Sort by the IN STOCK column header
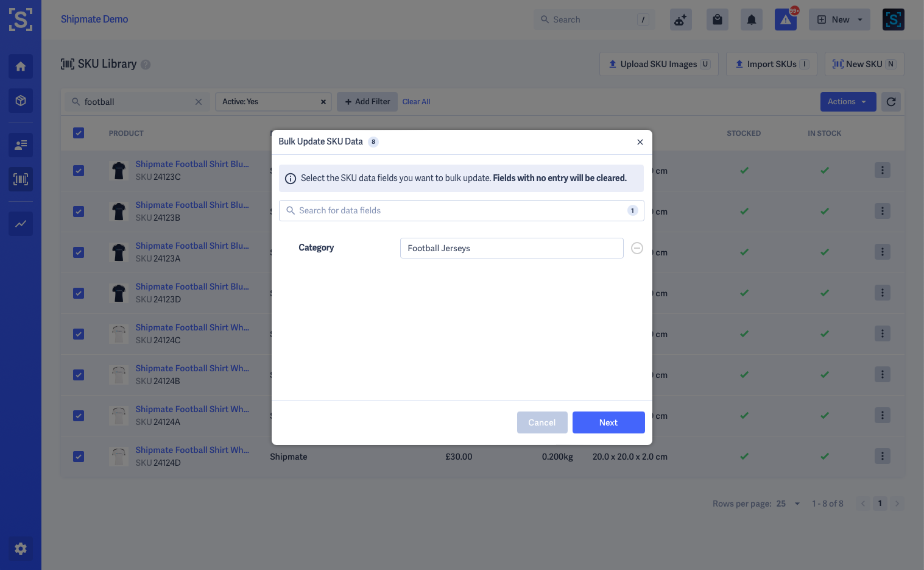This screenshot has height=570, width=924. pos(825,134)
